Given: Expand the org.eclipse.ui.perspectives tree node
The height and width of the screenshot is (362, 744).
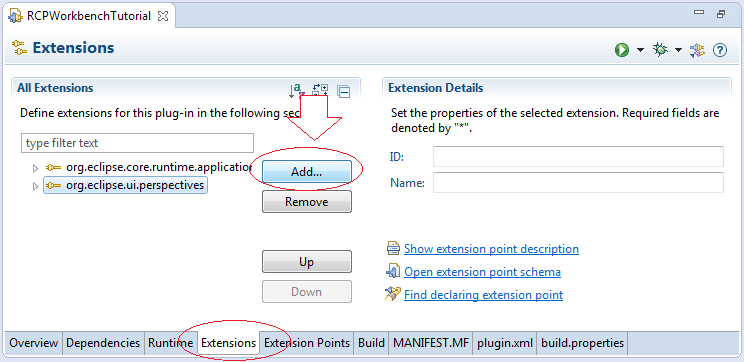Looking at the screenshot, I should pyautogui.click(x=35, y=186).
